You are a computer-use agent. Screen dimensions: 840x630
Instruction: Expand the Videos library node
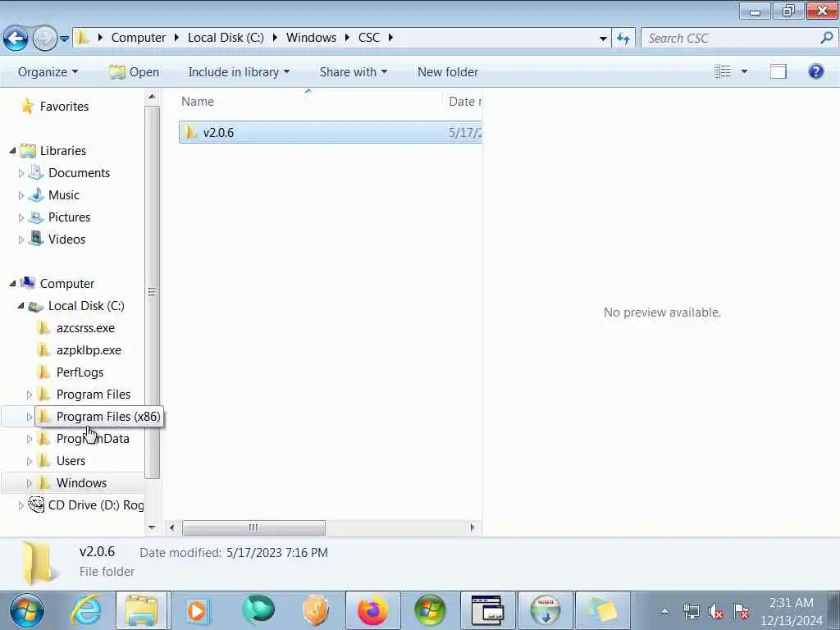21,240
